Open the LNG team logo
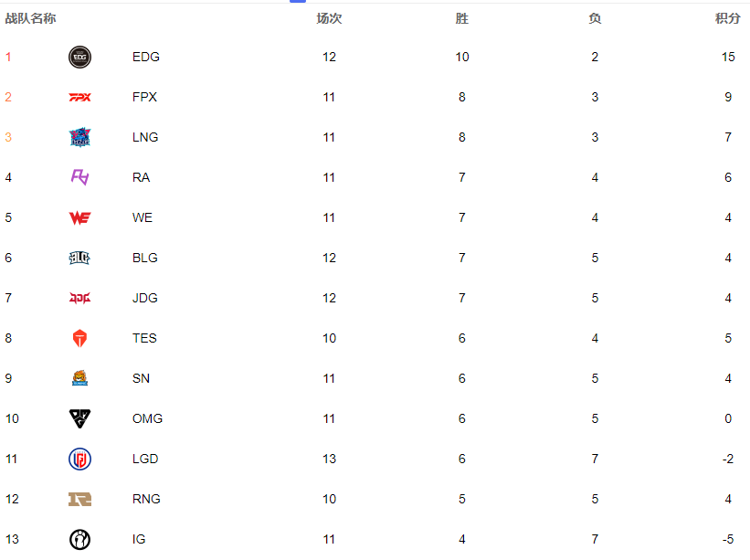750x560 pixels. tap(79, 137)
